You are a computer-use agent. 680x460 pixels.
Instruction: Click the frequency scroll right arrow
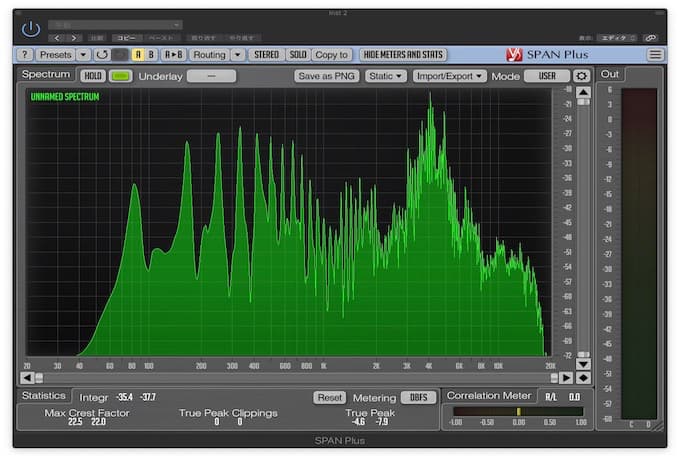click(566, 378)
